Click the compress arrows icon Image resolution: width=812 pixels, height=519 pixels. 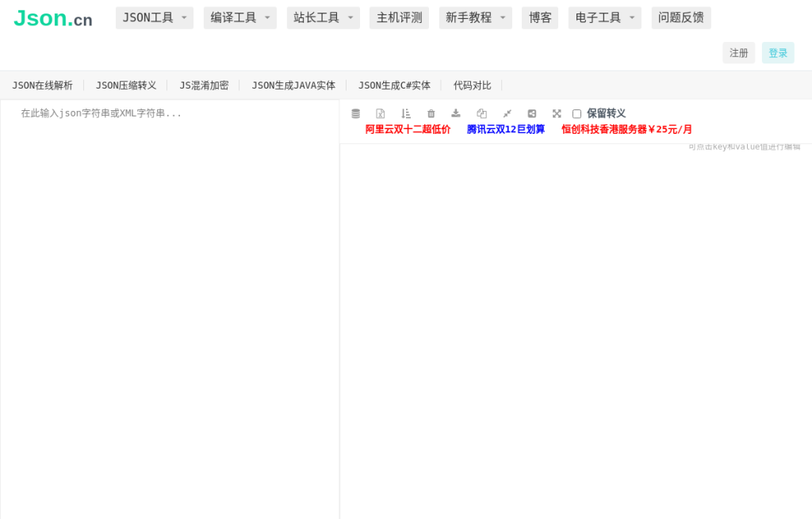(x=507, y=113)
